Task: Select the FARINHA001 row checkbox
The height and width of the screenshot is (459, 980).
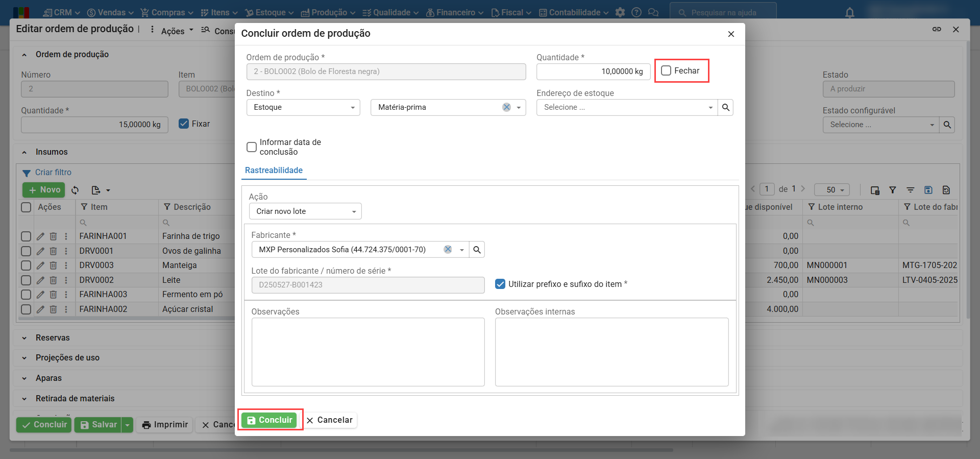Action: tap(26, 236)
